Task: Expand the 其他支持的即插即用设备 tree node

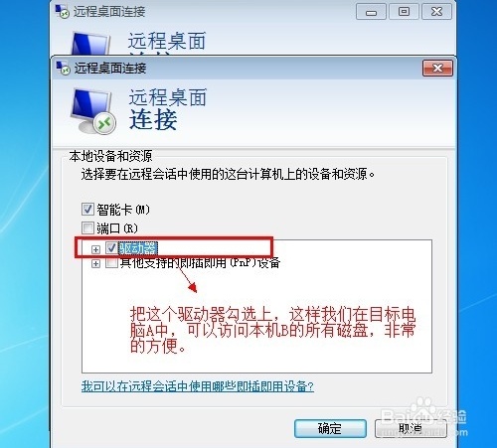Action: pyautogui.click(x=95, y=263)
